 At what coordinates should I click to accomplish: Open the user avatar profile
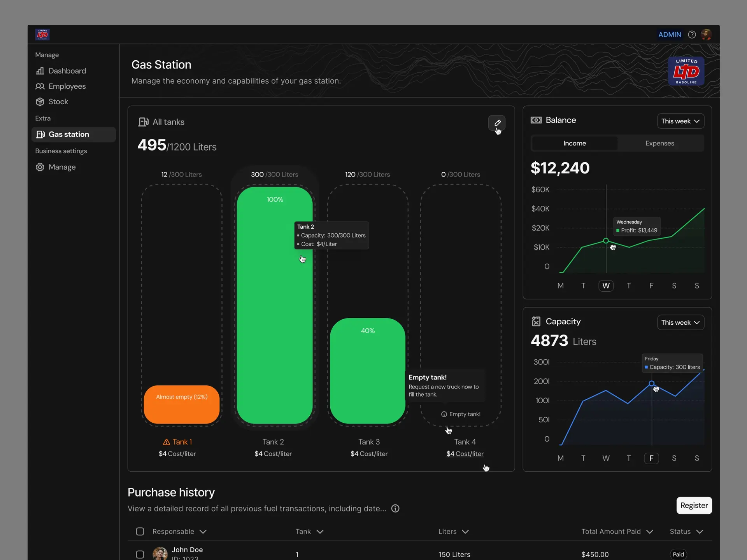(x=706, y=35)
